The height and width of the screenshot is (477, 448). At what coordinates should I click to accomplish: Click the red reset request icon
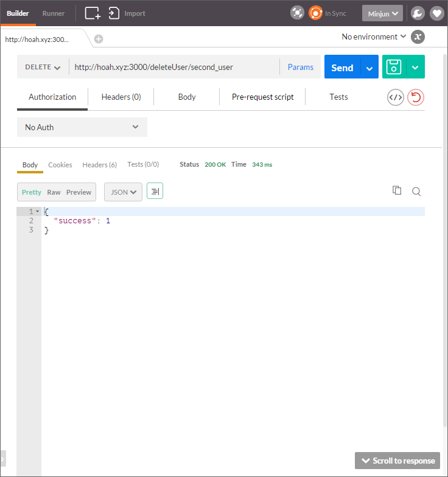coord(415,97)
